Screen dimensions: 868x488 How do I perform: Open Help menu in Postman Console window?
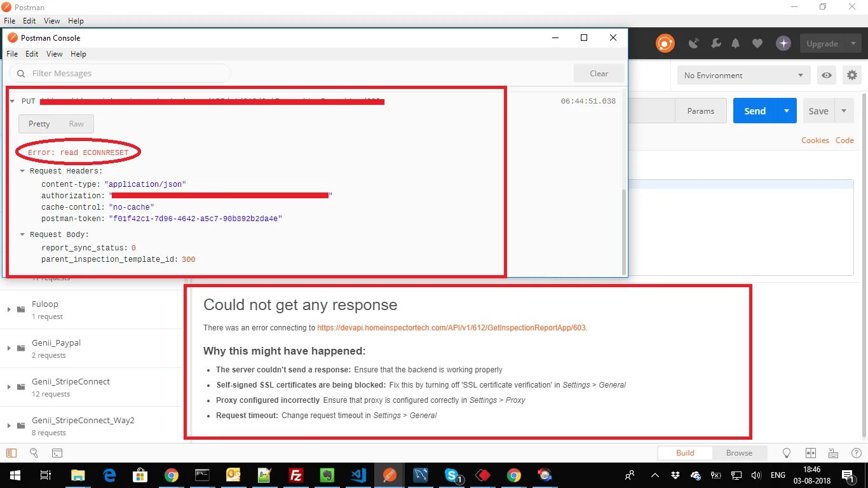[x=78, y=54]
